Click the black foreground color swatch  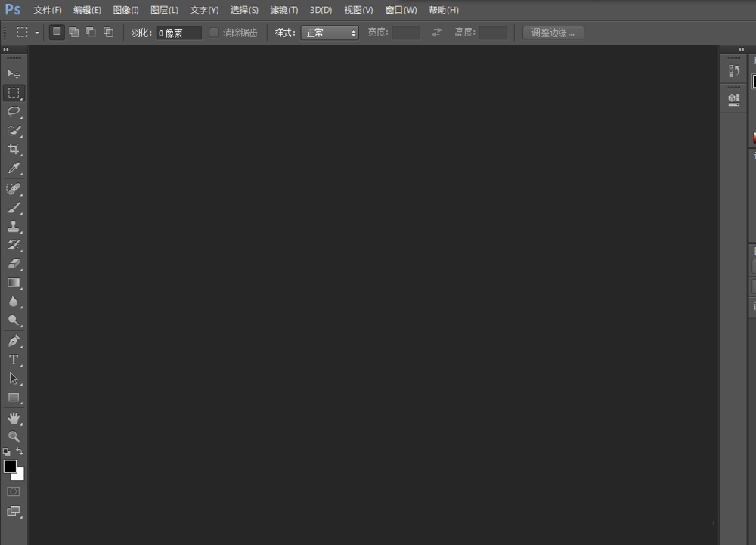click(9, 466)
